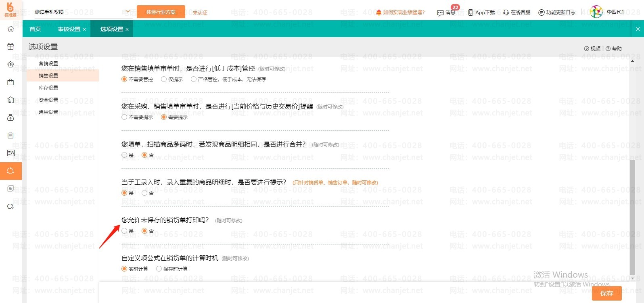Select 是 for merging scanned identical items
644x303 pixels.
pyautogui.click(x=124, y=155)
